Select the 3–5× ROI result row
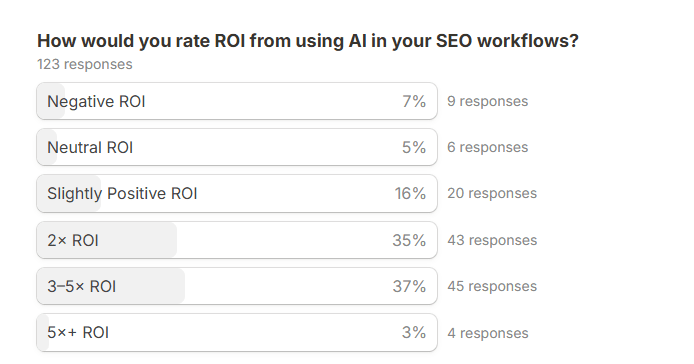 [237, 286]
